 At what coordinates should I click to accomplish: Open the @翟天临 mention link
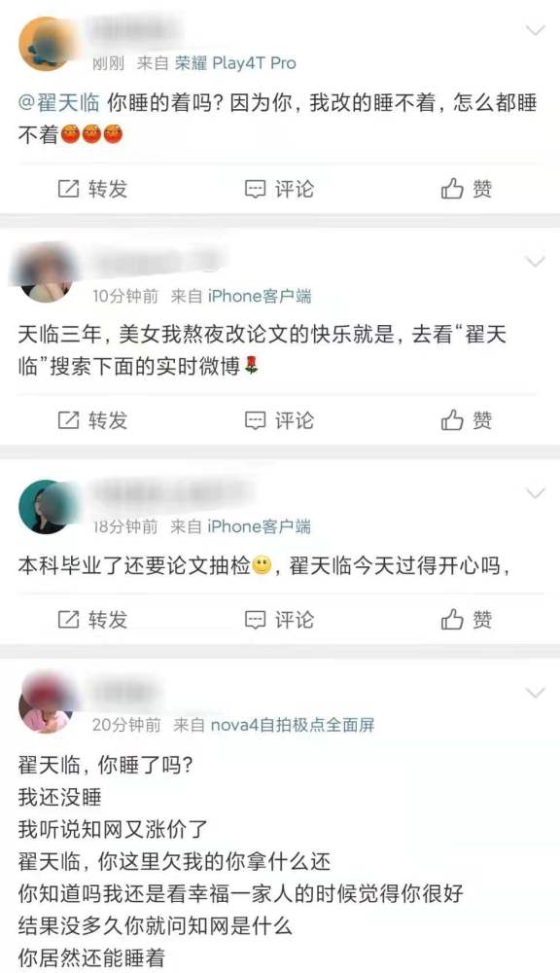(59, 102)
